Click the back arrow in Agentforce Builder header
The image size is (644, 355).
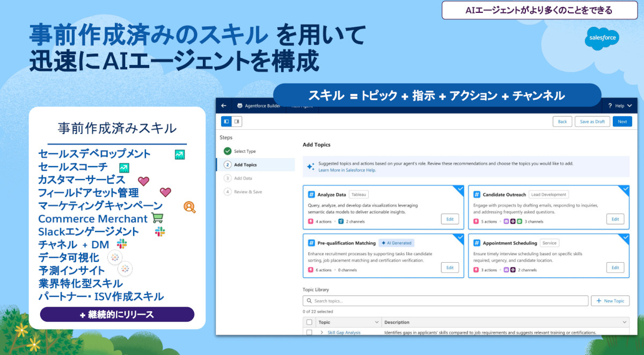point(224,106)
